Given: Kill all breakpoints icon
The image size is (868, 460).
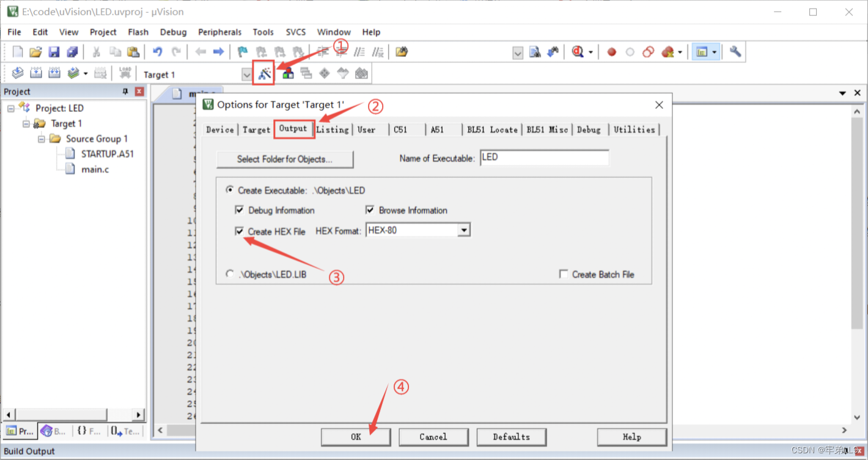Looking at the screenshot, I should [667, 52].
